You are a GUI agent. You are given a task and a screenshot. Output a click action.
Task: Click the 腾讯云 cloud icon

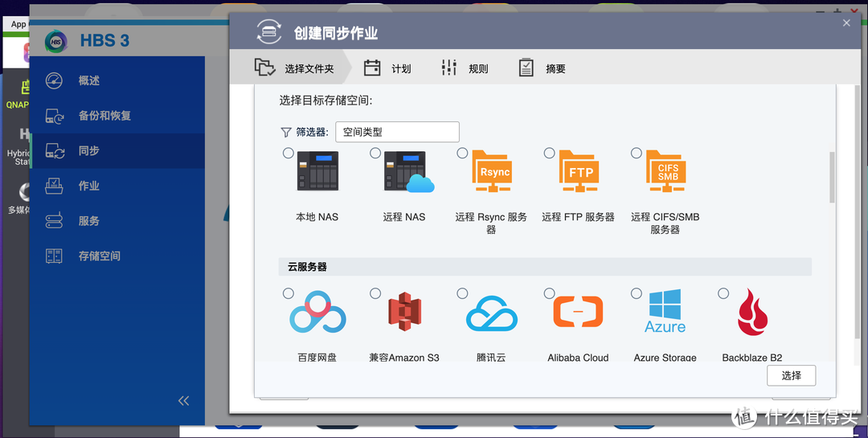[x=492, y=313]
